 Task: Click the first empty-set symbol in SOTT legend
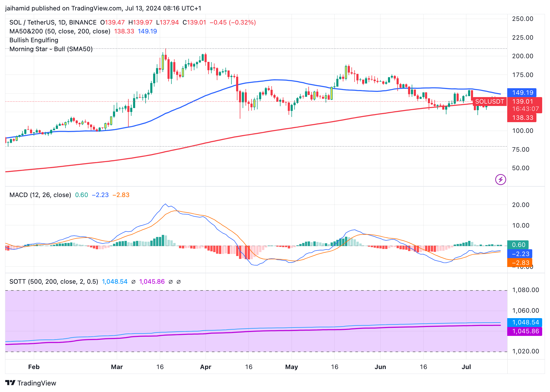point(133,282)
